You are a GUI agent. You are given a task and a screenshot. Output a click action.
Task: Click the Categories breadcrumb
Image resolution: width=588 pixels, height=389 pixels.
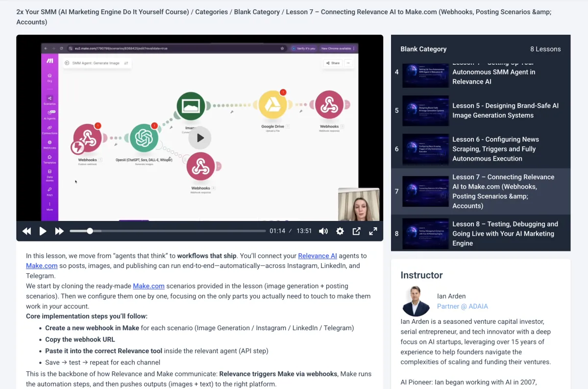tap(211, 12)
